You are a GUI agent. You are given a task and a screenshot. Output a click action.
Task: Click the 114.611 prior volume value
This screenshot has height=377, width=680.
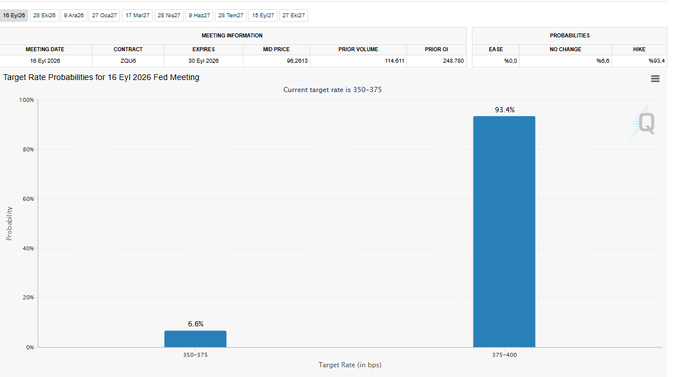click(x=394, y=61)
